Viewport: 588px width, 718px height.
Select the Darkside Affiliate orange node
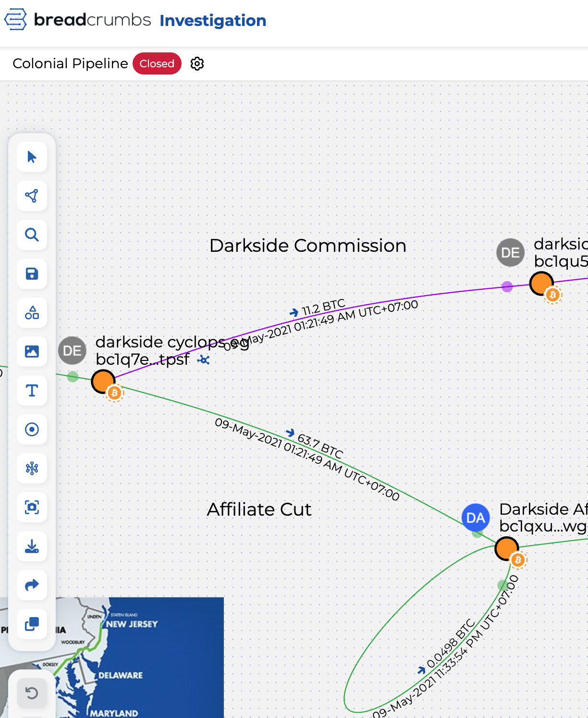pyautogui.click(x=507, y=549)
